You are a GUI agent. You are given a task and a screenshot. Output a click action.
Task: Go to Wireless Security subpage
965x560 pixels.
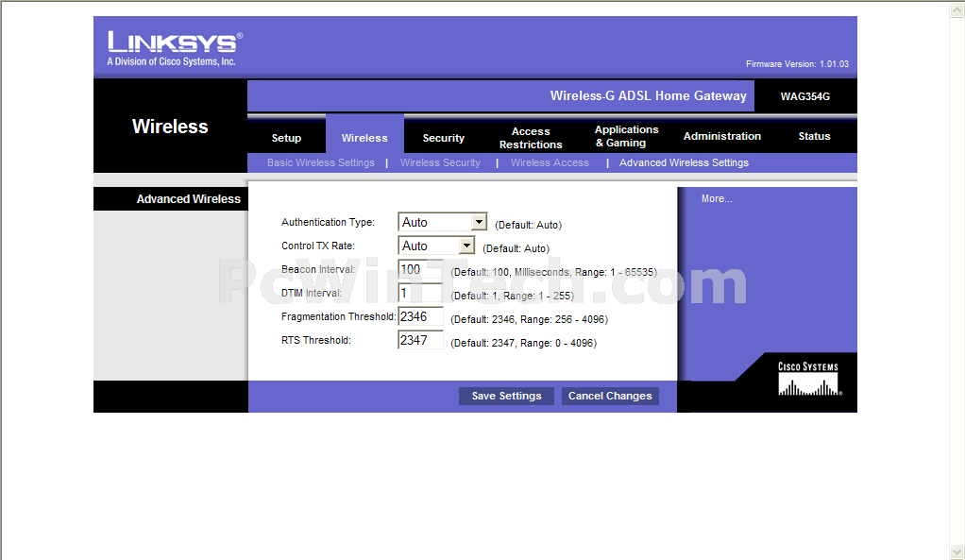pyautogui.click(x=440, y=162)
